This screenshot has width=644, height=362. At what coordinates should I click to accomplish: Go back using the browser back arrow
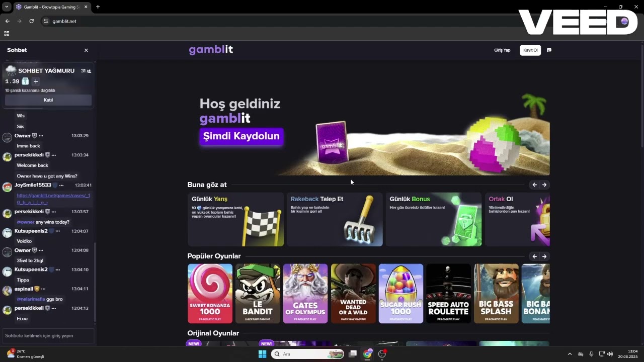pyautogui.click(x=7, y=21)
